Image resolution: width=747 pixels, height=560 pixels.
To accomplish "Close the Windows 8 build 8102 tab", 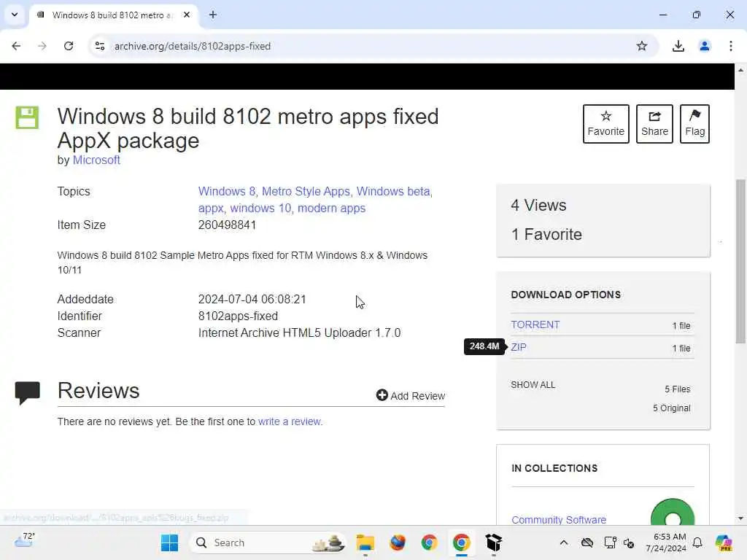I will [x=187, y=15].
